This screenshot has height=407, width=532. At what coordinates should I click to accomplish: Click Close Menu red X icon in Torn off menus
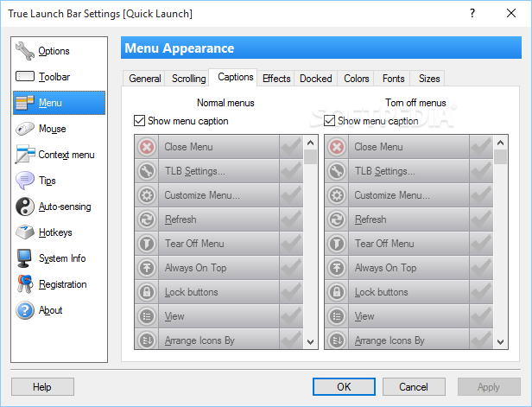click(x=337, y=147)
